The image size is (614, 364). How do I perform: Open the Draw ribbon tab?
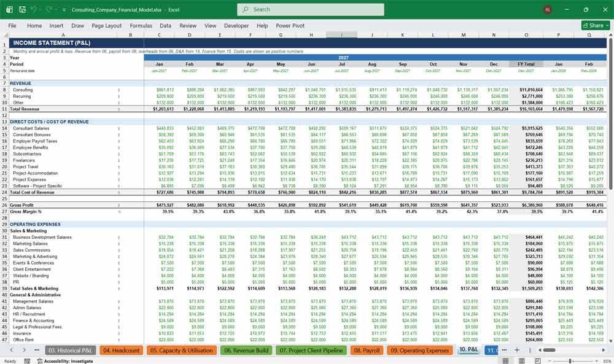77,25
